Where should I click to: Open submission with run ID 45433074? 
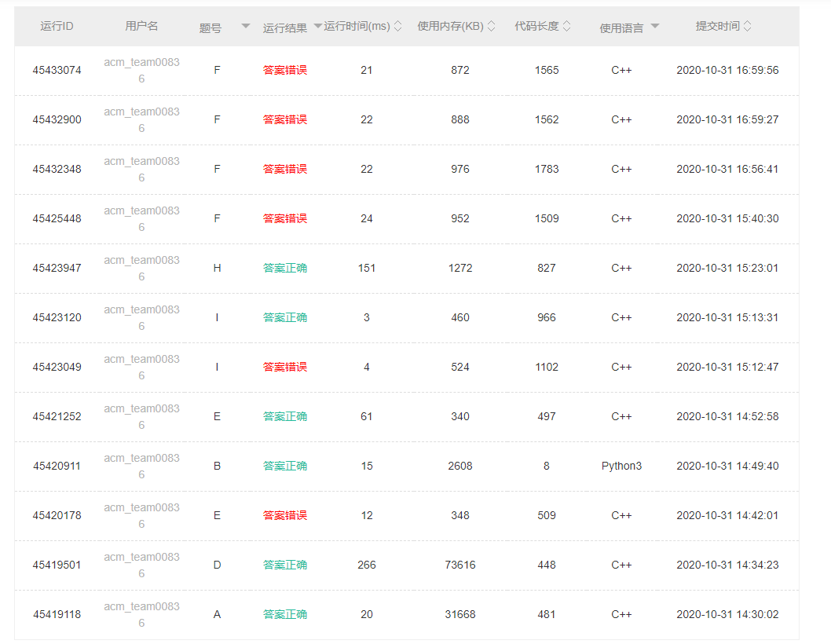pos(57,70)
